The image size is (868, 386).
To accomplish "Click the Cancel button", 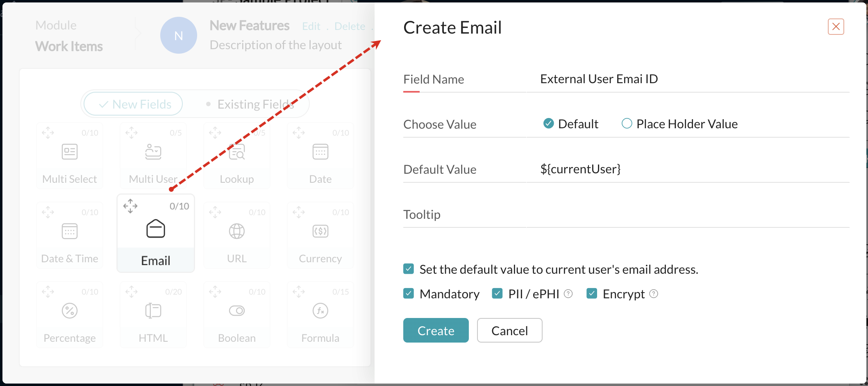I will [510, 330].
